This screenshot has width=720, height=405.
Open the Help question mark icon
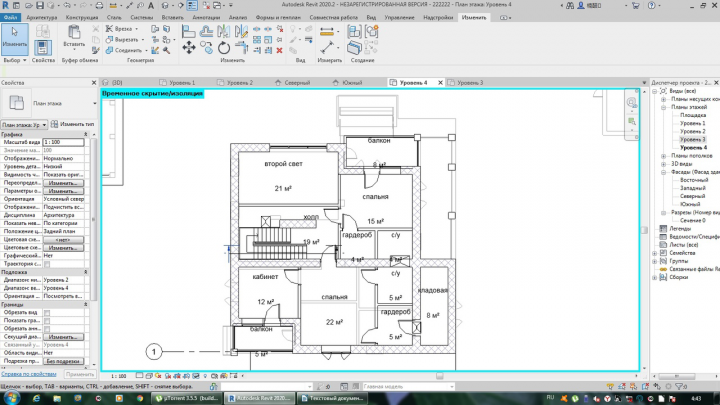point(652,6)
